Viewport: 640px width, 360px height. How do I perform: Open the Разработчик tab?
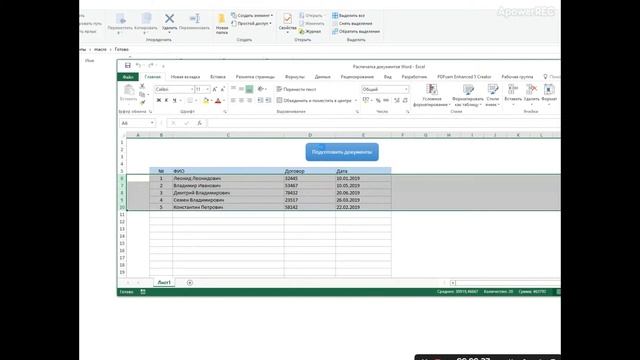(414, 77)
